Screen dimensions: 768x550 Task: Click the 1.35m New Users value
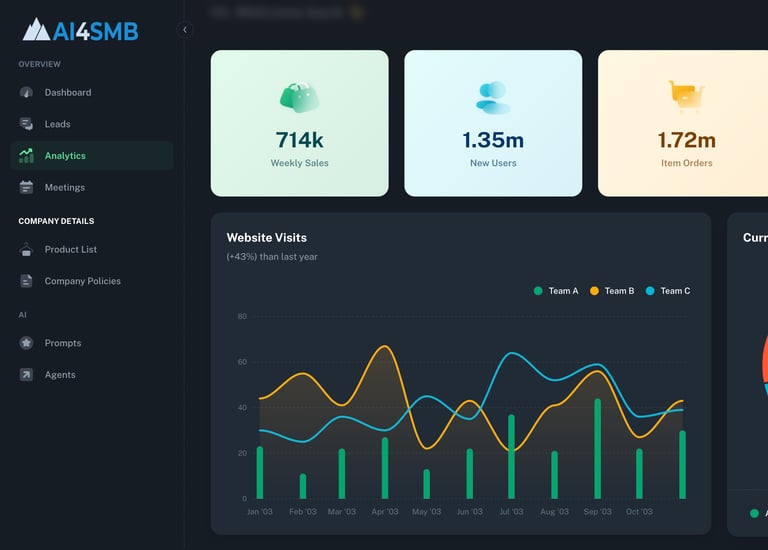click(x=493, y=140)
